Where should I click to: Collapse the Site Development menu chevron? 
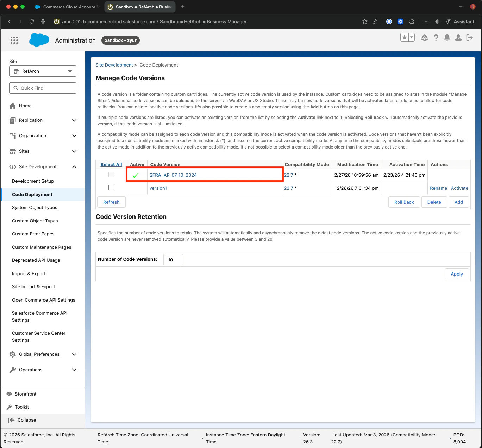pyautogui.click(x=74, y=167)
